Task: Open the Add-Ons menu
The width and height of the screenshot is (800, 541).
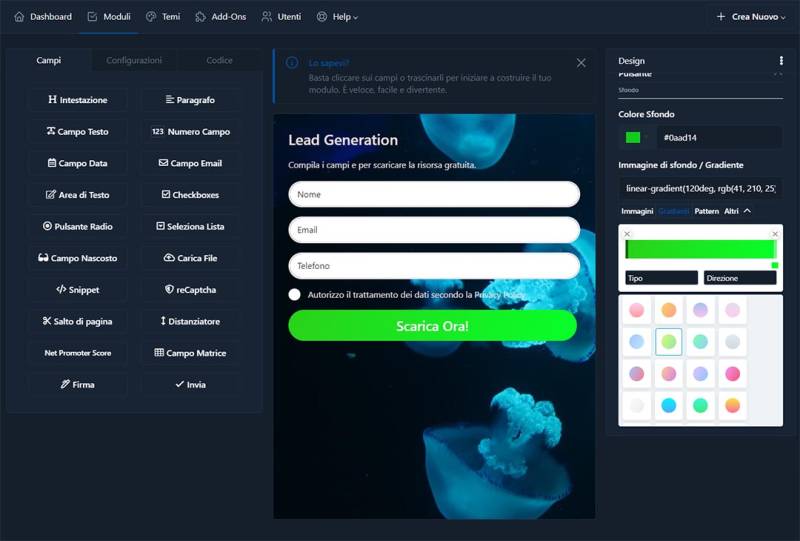Action: (221, 17)
